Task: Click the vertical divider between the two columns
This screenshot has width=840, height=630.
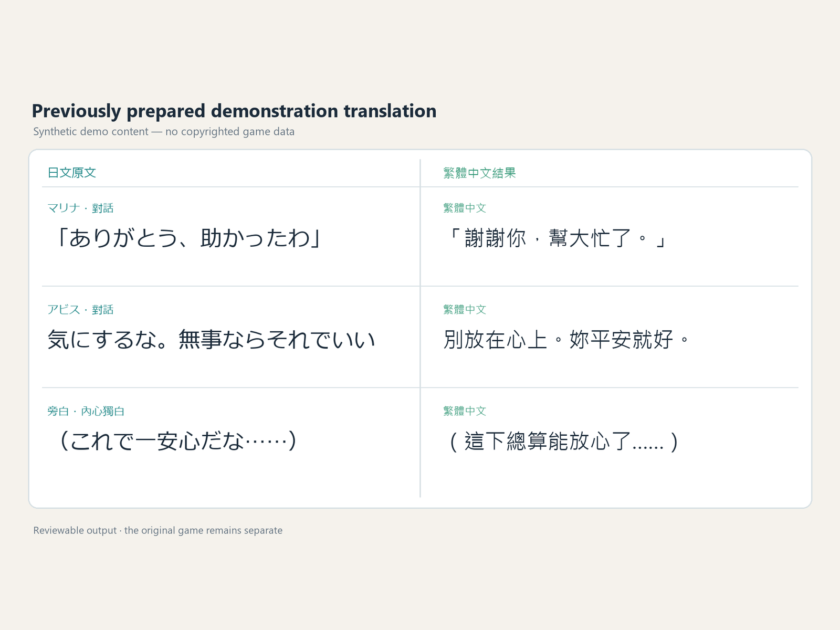Action: pos(420,328)
